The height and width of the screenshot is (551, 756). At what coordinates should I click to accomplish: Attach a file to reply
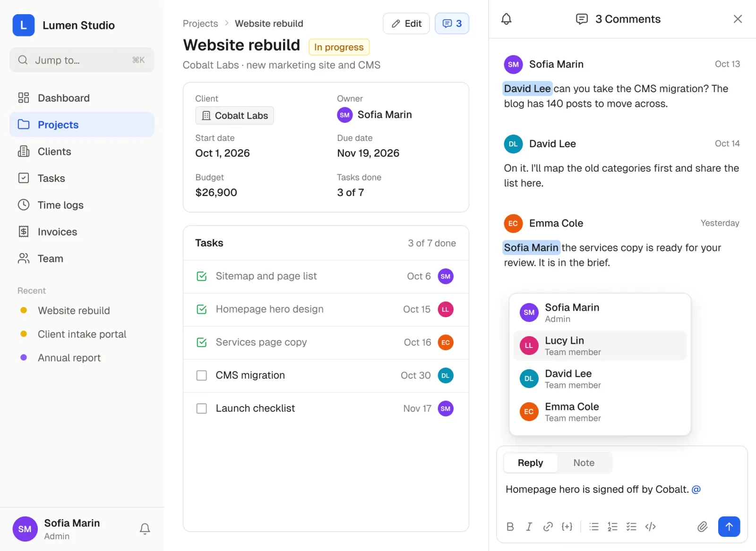[703, 526]
